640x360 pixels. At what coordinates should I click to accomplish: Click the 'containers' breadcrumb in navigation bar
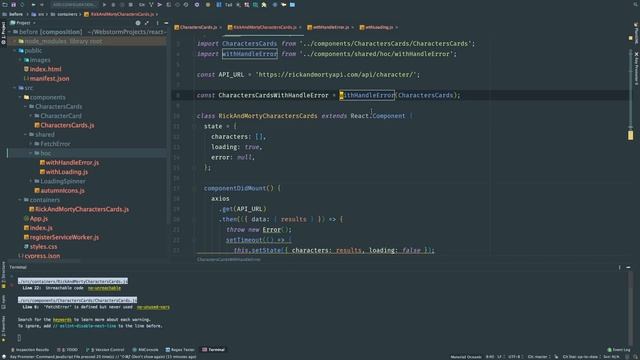tap(64, 14)
